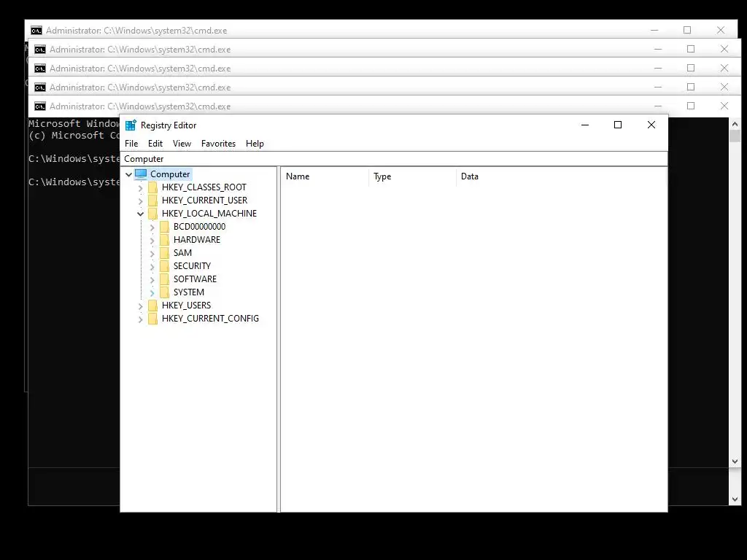The image size is (747, 560).
Task: Select the HARDWARE label
Action: 197,239
